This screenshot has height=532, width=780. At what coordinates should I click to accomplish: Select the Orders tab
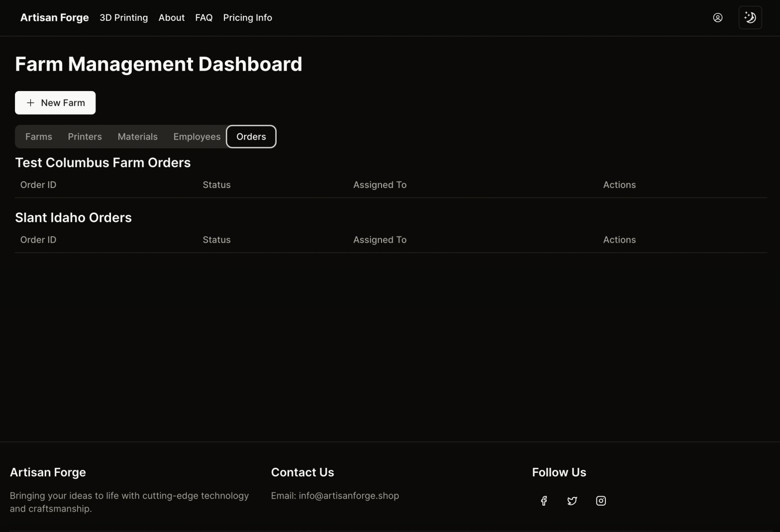pos(251,137)
